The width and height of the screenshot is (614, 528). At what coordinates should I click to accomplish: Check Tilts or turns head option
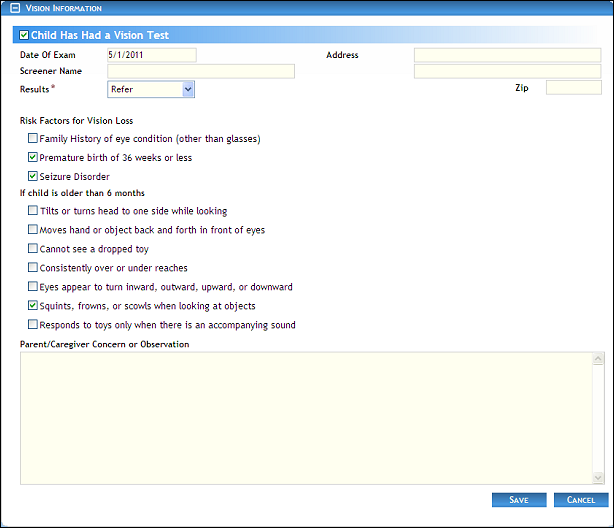33,211
